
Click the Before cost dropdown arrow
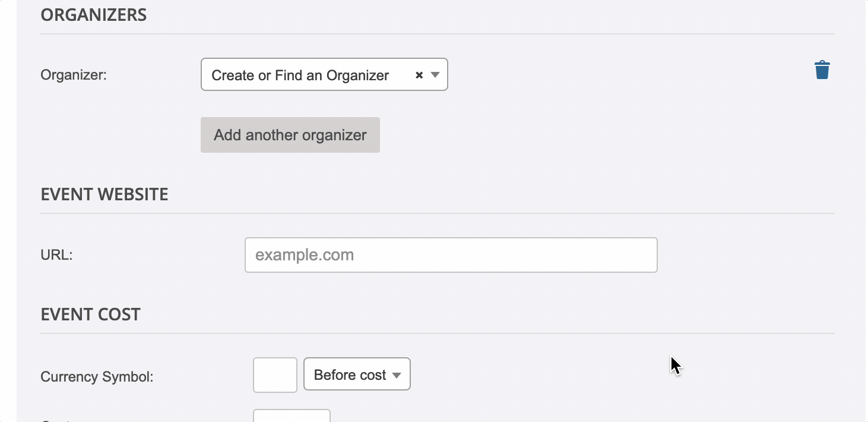pyautogui.click(x=397, y=375)
